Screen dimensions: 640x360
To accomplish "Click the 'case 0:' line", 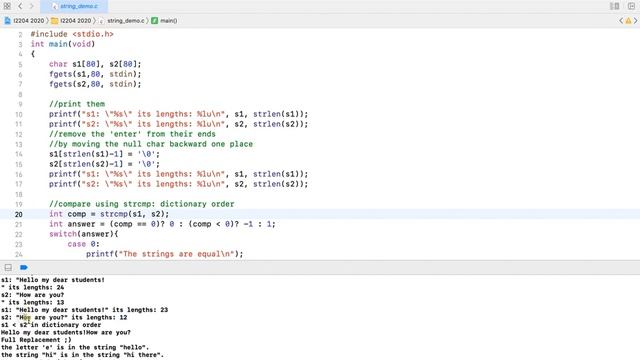I will coord(83,244).
